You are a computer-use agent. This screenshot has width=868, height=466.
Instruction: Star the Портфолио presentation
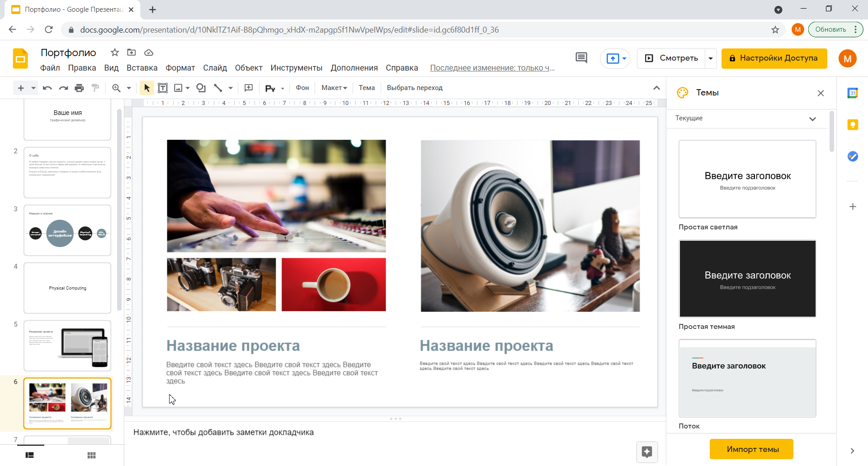[x=115, y=52]
